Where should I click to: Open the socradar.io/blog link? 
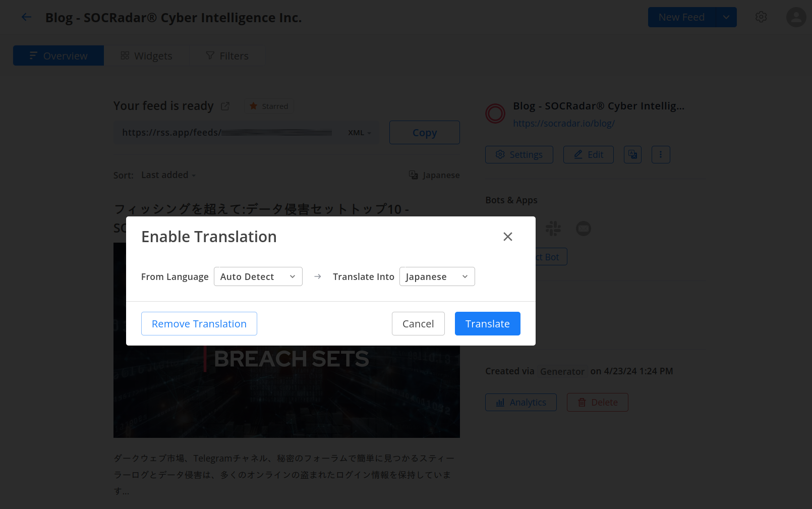(563, 124)
